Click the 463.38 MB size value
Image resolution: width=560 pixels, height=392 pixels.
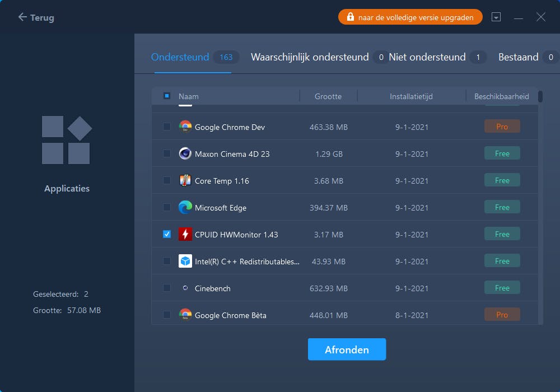coord(329,127)
